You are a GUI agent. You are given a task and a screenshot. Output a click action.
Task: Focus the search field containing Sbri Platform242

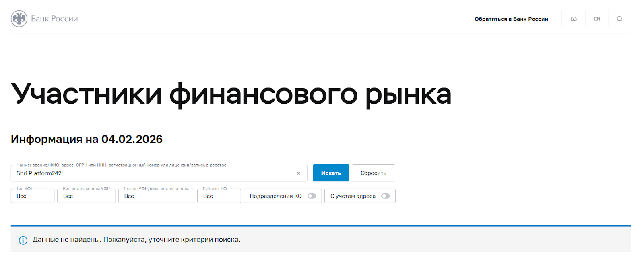point(159,173)
